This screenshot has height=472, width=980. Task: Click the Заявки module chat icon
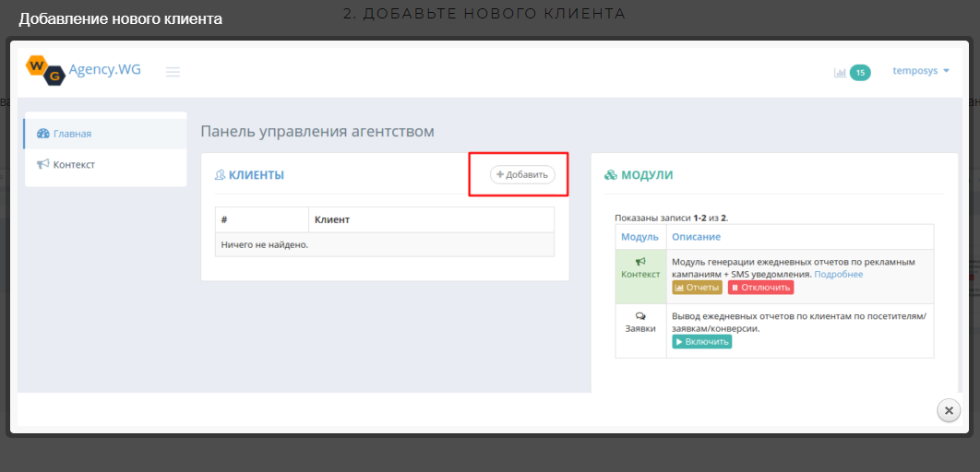(x=640, y=316)
